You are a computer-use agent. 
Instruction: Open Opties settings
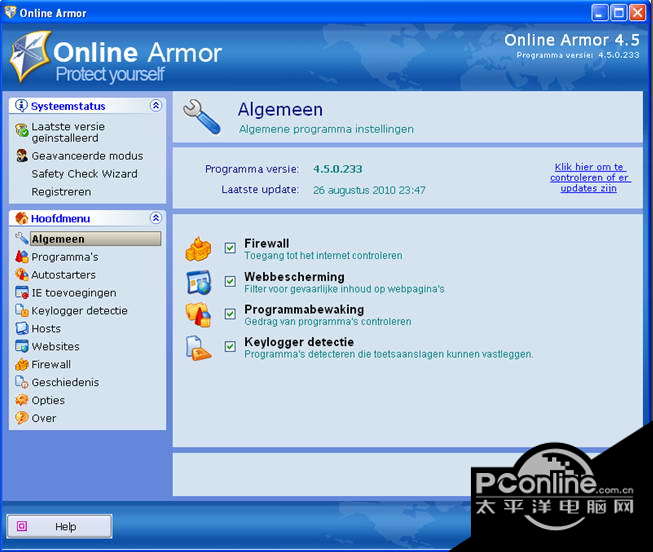pos(48,400)
